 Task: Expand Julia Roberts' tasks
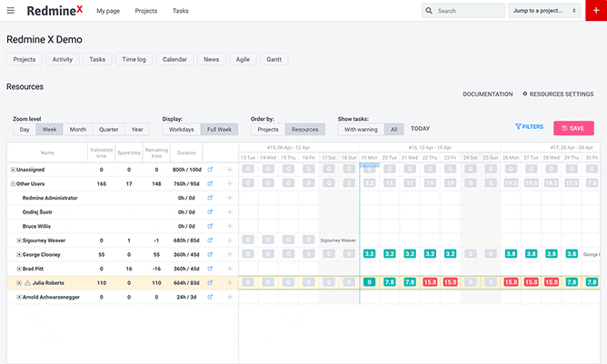tap(19, 283)
